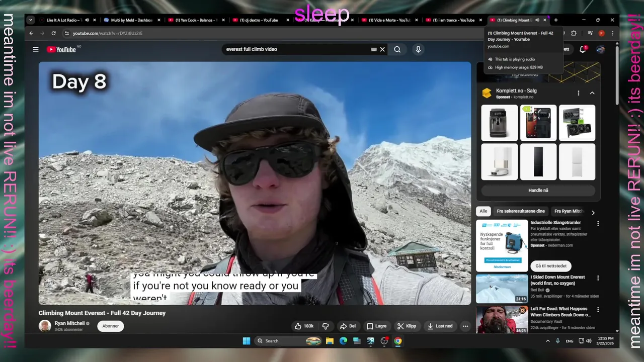Screen dimensions: 644x362
Task: Open the Windows Start menu
Action: 247,341
